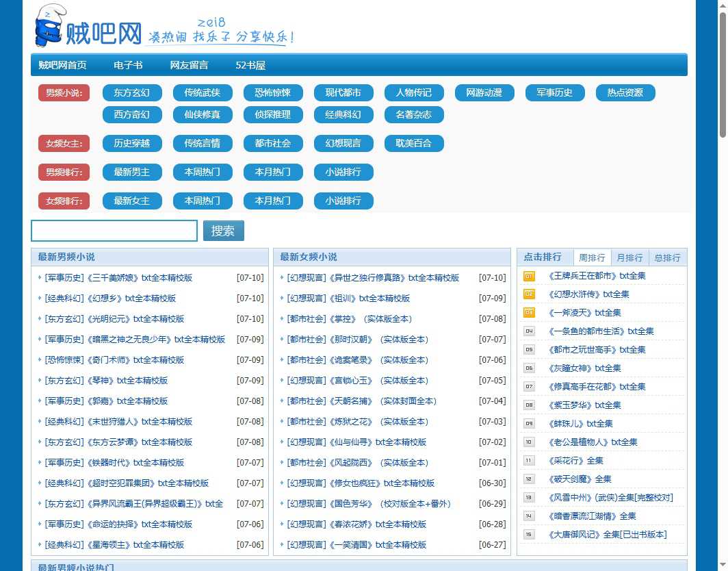Click the "02" rank badge before 幻想水浒传
Image resolution: width=728 pixels, height=571 pixels.
tap(527, 294)
